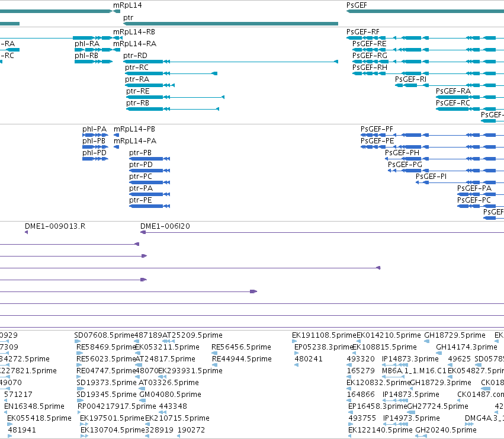Click the GH27724.5prime EST label

click(x=438, y=406)
